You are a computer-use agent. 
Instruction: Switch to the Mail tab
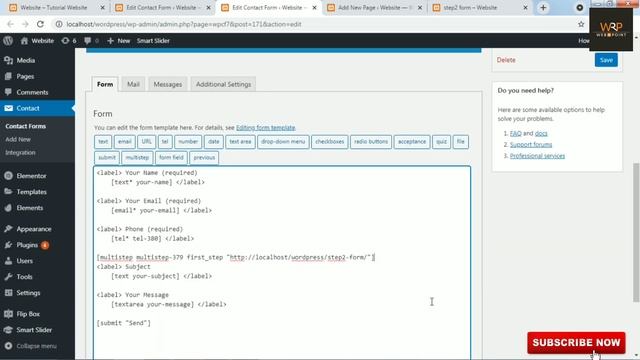pos(133,84)
